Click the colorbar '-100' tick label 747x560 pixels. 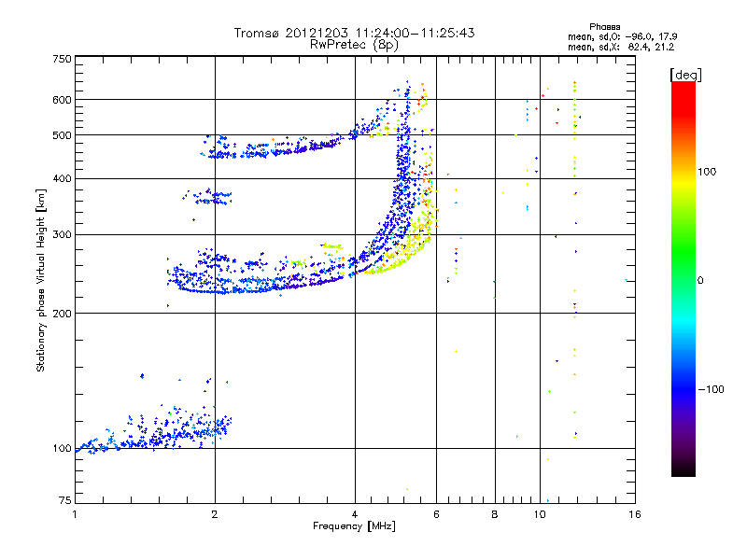[x=711, y=389]
